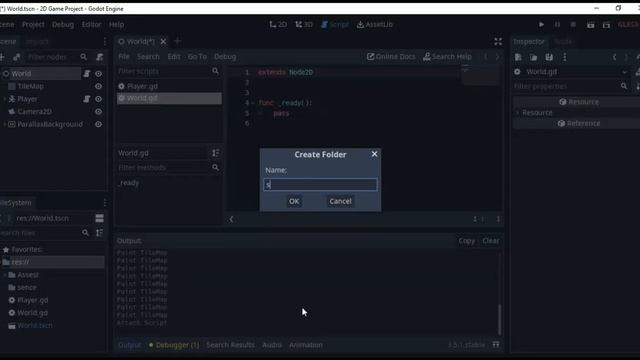640x360 pixels.
Task: Play the current scene
Action: (590, 25)
